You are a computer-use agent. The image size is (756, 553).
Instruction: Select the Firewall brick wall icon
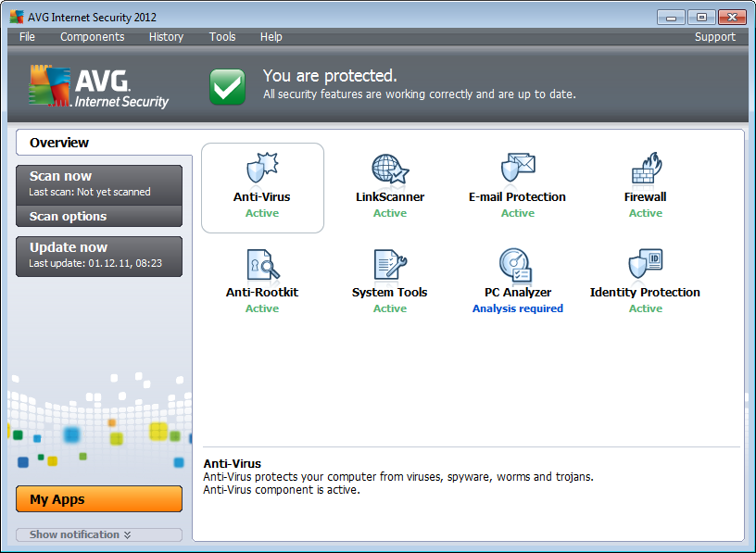646,169
